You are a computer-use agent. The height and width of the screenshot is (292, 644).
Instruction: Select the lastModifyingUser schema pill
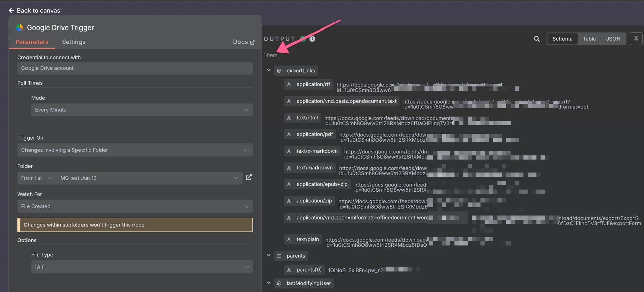coord(304,283)
